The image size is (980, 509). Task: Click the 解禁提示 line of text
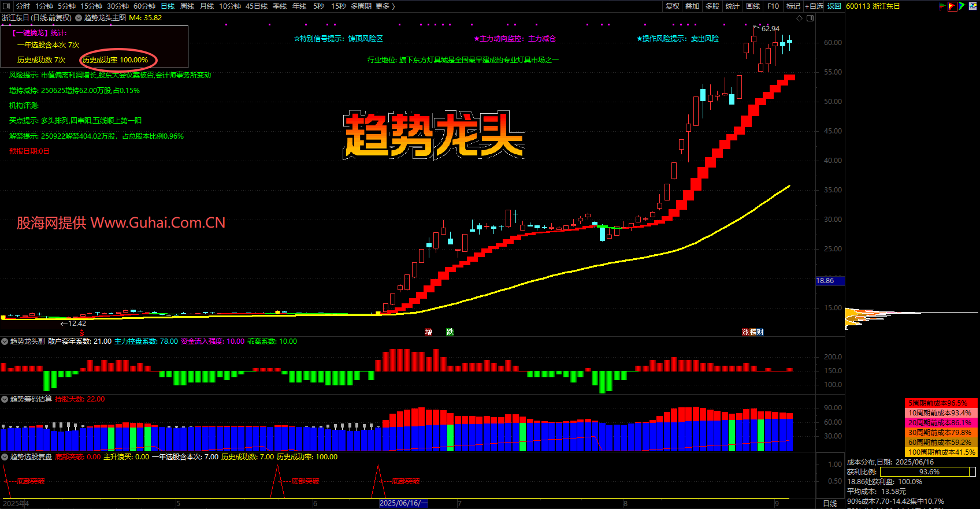point(96,136)
